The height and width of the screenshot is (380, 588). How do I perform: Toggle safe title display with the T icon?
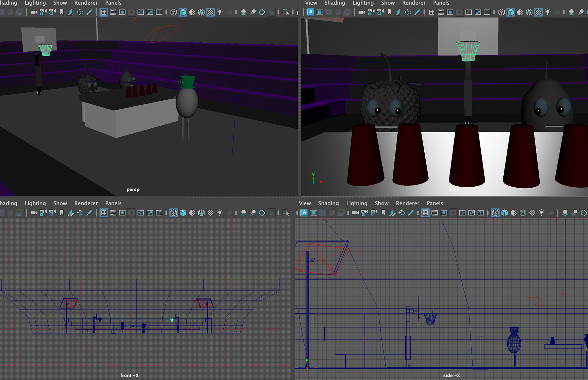click(x=159, y=12)
